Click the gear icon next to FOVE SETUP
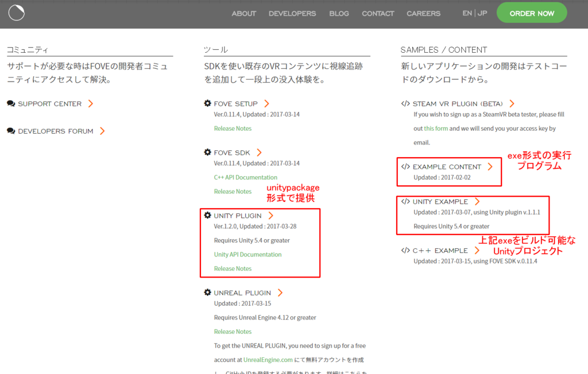 (207, 103)
